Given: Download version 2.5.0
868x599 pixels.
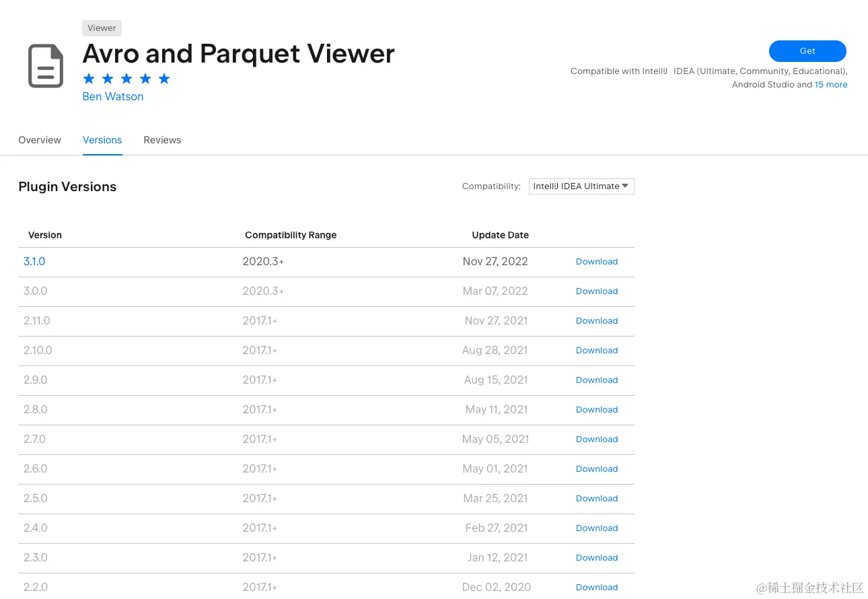Looking at the screenshot, I should 597,499.
